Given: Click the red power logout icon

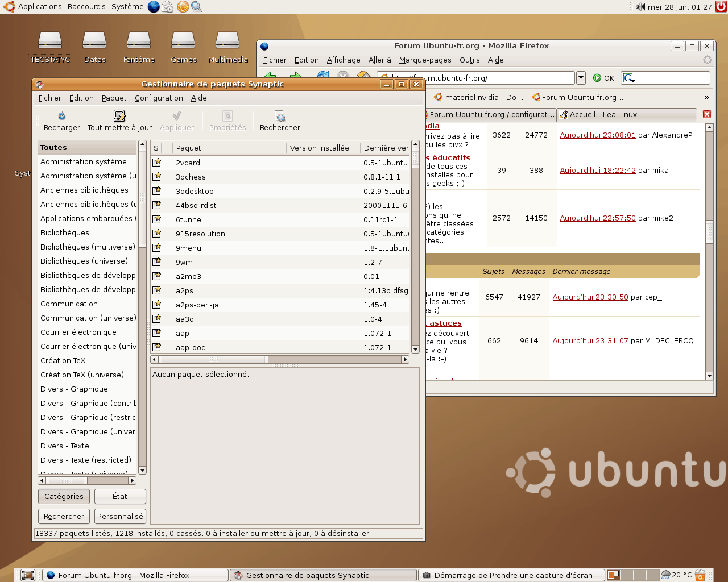Looking at the screenshot, I should point(721,7).
